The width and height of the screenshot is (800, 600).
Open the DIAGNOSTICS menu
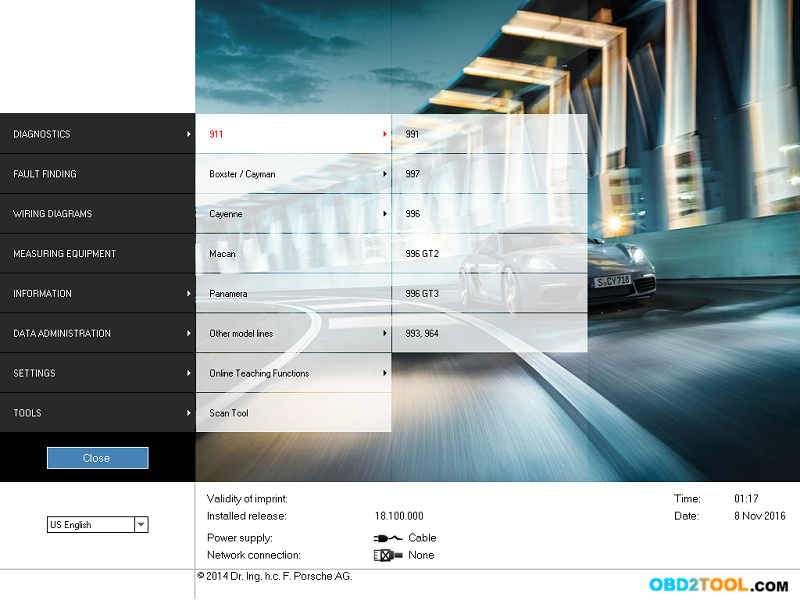(x=97, y=134)
